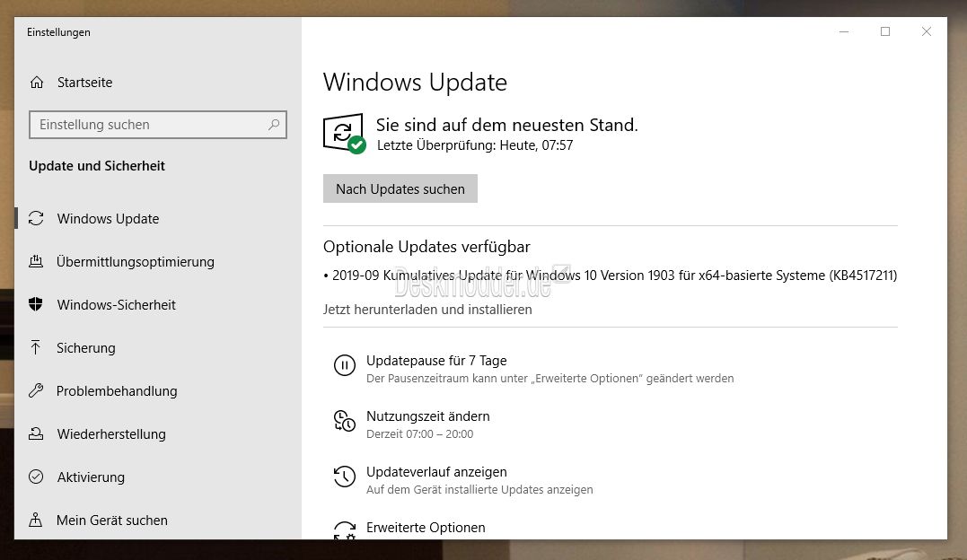This screenshot has height=560, width=967.
Task: Click the sync arrows icon beside Windows Update
Action: coord(36,218)
